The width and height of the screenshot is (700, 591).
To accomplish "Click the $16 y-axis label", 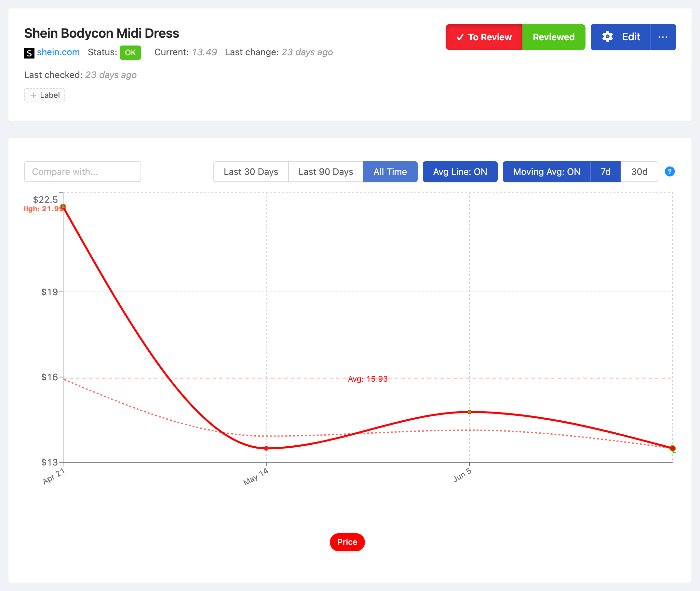I will click(x=49, y=377).
